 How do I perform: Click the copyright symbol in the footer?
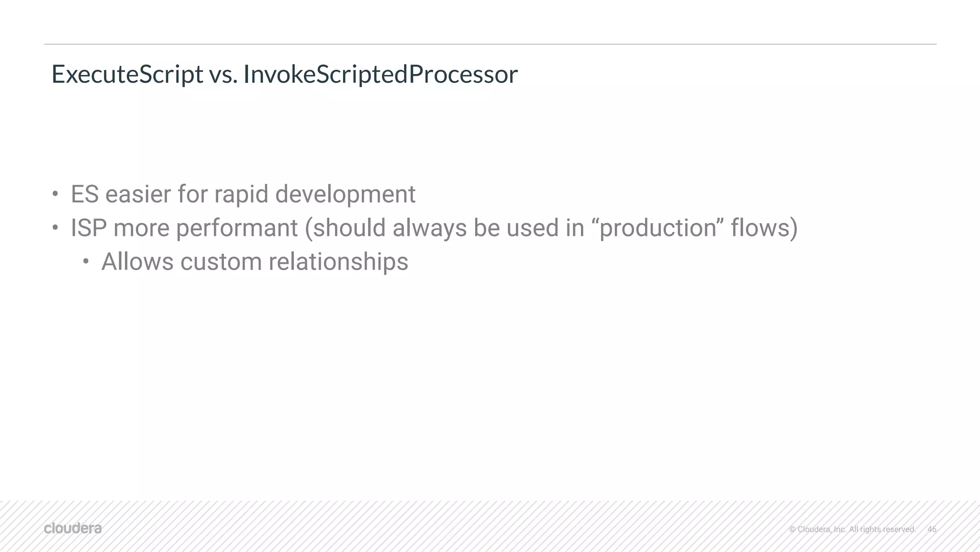792,529
